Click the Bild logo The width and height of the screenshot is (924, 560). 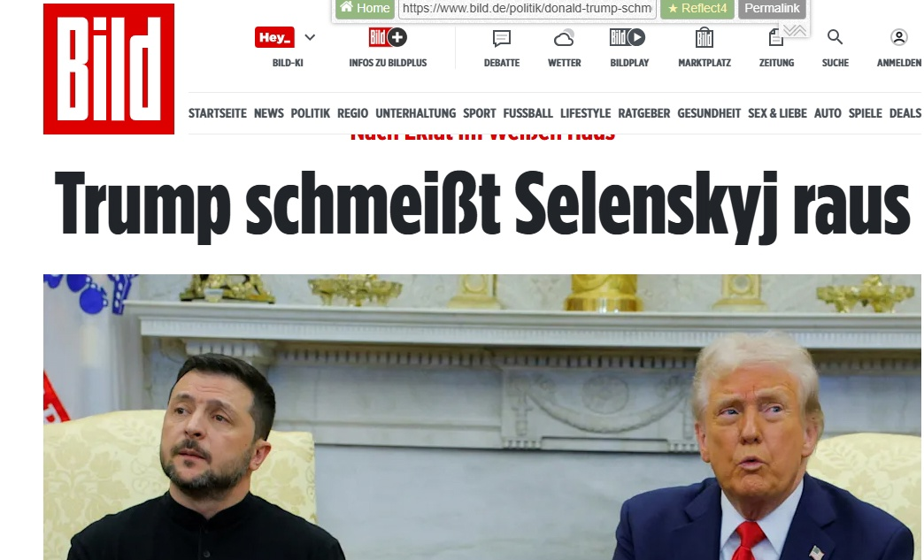point(109,69)
